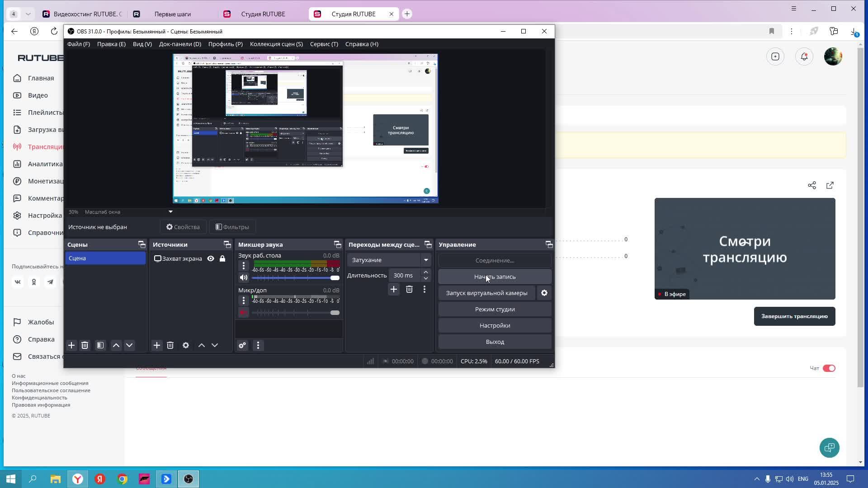This screenshot has height=488, width=868.
Task: Open scene filters icon in Scenes panel
Action: 100,345
